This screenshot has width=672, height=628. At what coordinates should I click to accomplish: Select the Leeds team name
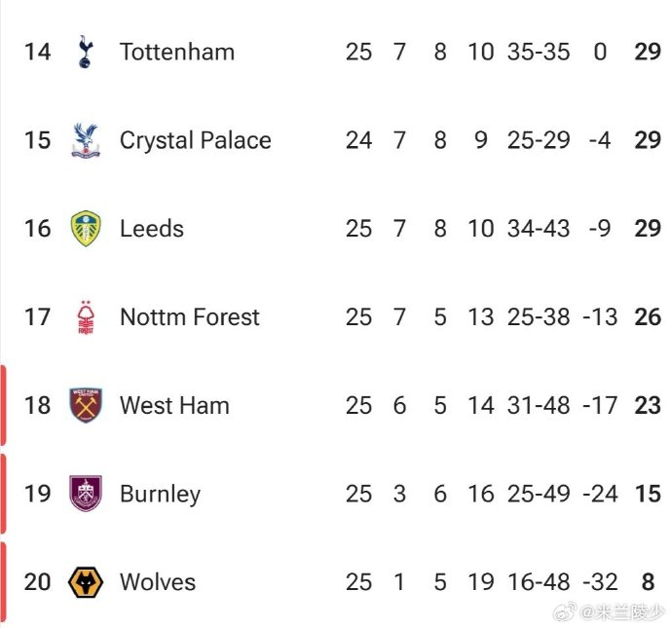151,229
